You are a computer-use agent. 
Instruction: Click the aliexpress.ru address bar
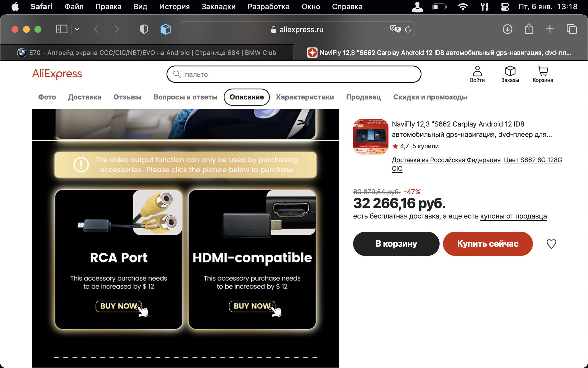pyautogui.click(x=297, y=29)
